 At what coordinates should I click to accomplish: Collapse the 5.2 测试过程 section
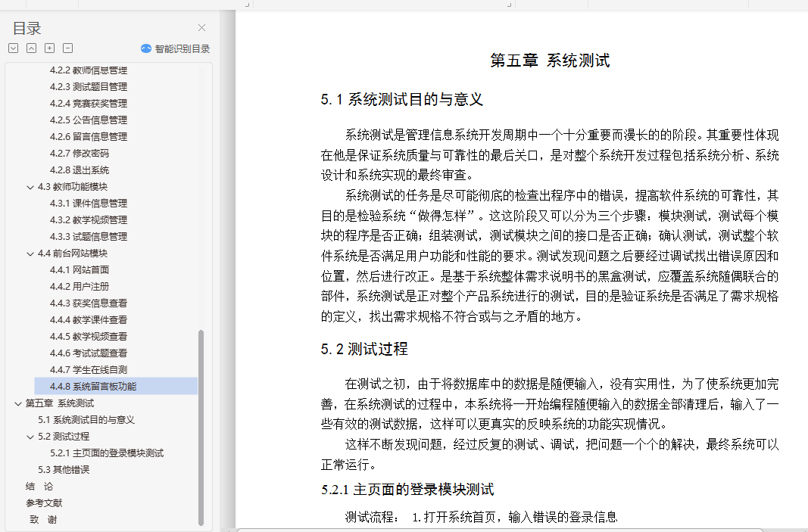[30, 437]
